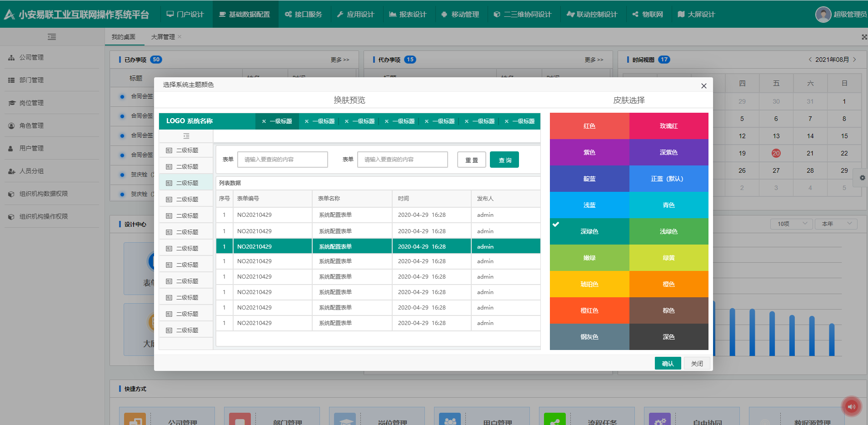
Task: Click the sidebar collapse icon in preview
Action: pyautogui.click(x=186, y=136)
